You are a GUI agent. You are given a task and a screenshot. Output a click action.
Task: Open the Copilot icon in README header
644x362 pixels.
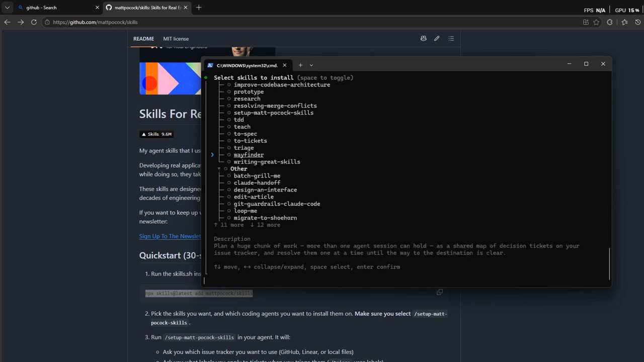tap(423, 39)
